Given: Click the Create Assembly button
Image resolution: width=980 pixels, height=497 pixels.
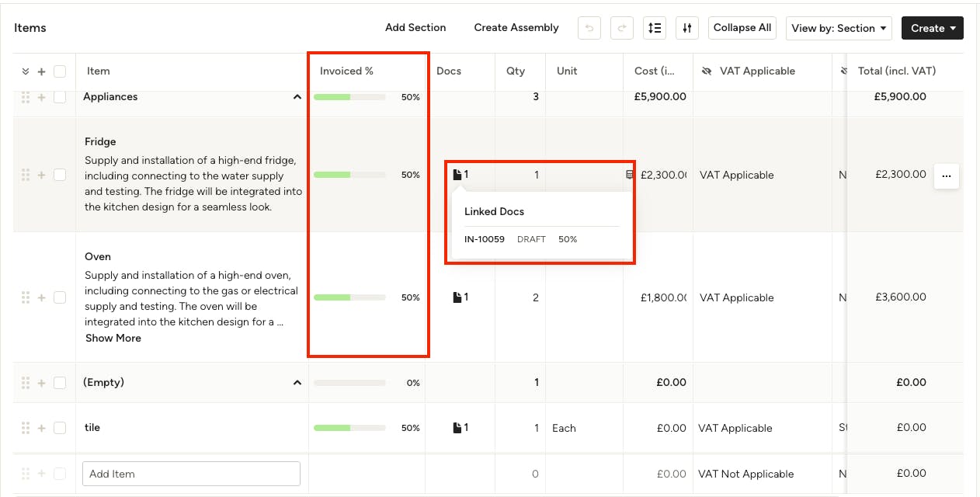Looking at the screenshot, I should [x=516, y=28].
